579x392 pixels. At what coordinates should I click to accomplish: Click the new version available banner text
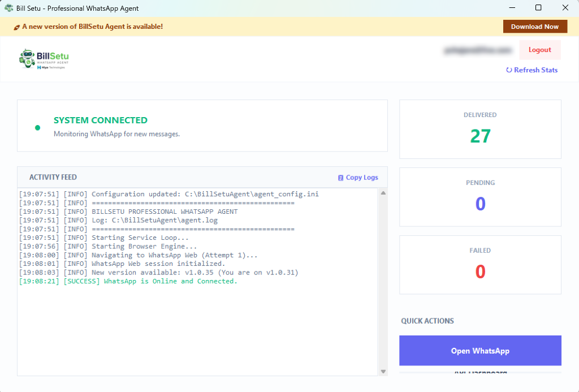[92, 27]
